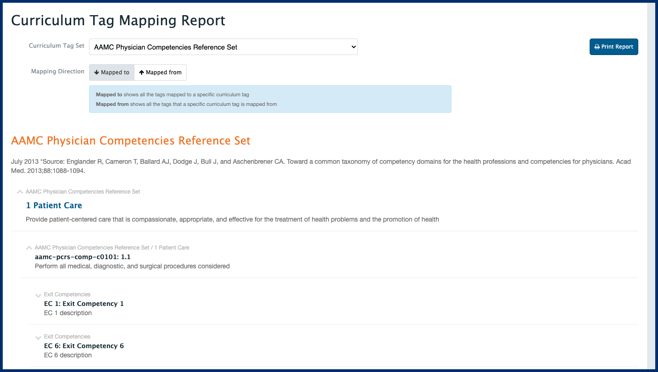The image size is (658, 372).
Task: Collapse chevron above 1 Patient Care
Action: (x=20, y=192)
